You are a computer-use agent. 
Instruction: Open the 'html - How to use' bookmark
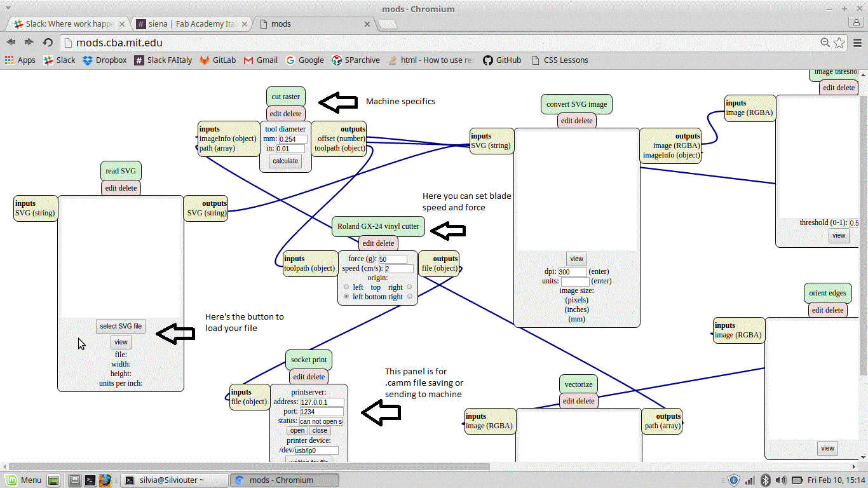431,60
